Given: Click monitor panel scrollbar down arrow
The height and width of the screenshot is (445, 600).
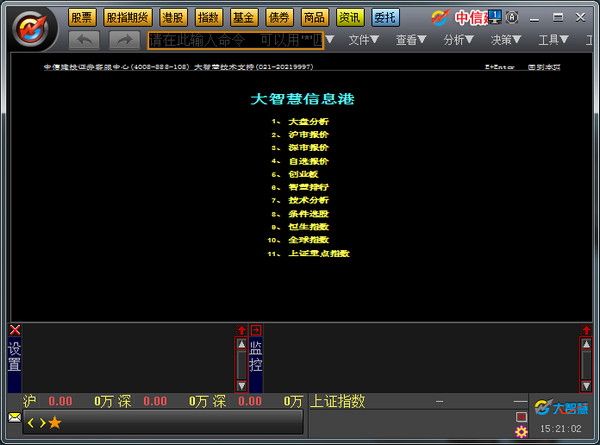Looking at the screenshot, I should (586, 386).
